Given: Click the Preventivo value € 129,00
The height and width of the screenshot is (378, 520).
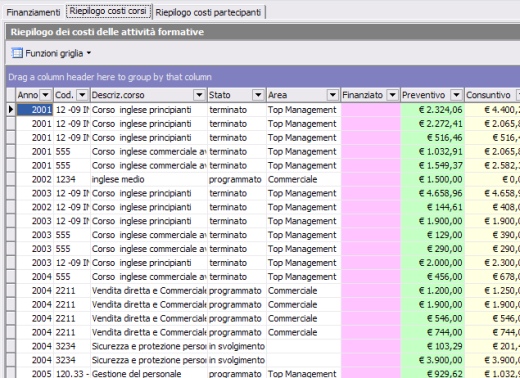Looking at the screenshot, I should (433, 235).
